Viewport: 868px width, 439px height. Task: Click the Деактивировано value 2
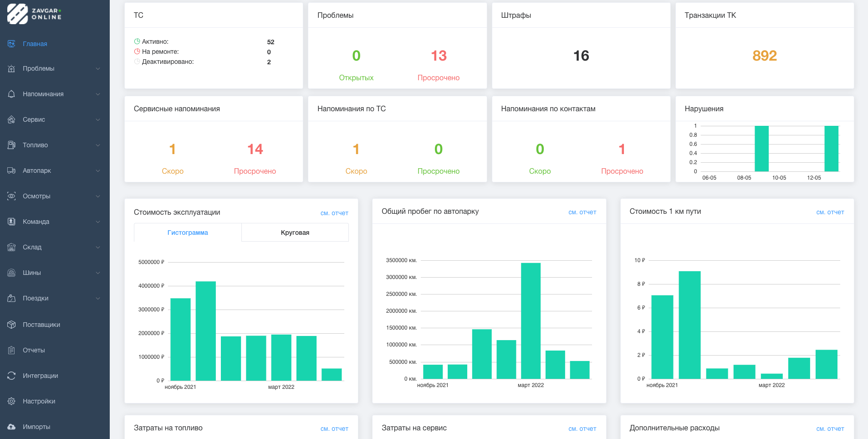pyautogui.click(x=269, y=62)
